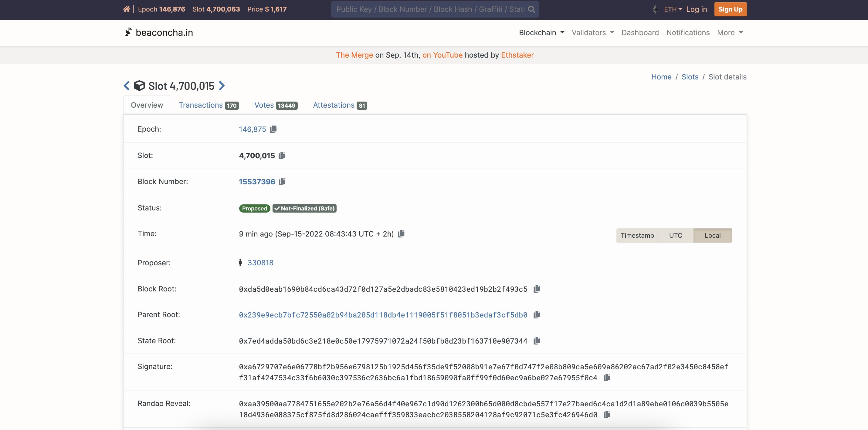Copy the Signature using its copy icon
868x430 pixels.
pos(607,378)
